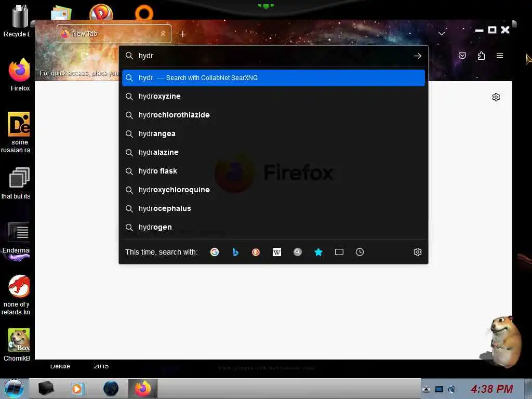
Task: Select the hydrogen suggestion
Action: click(273, 227)
